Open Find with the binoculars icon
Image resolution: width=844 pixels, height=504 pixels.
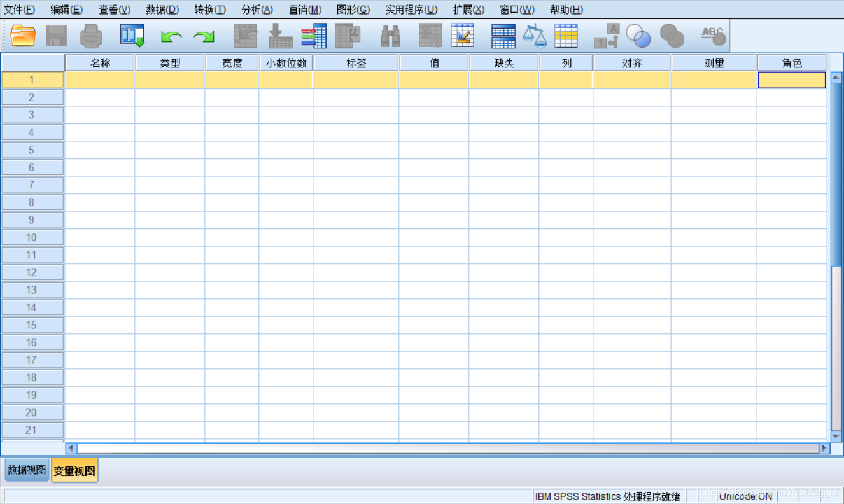tap(390, 36)
